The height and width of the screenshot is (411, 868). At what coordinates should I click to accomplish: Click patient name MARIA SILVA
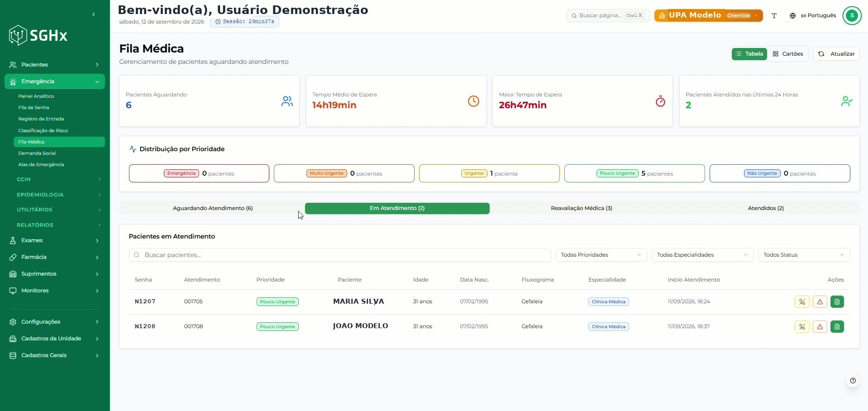coord(358,301)
